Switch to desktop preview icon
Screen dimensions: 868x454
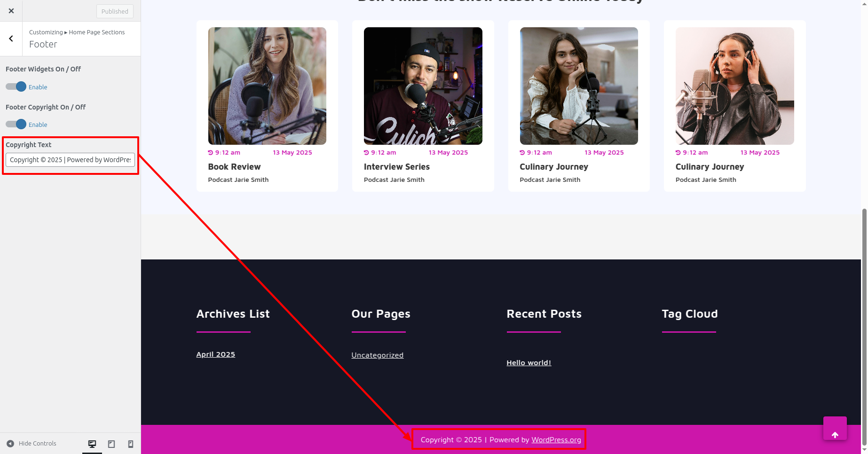(92, 444)
